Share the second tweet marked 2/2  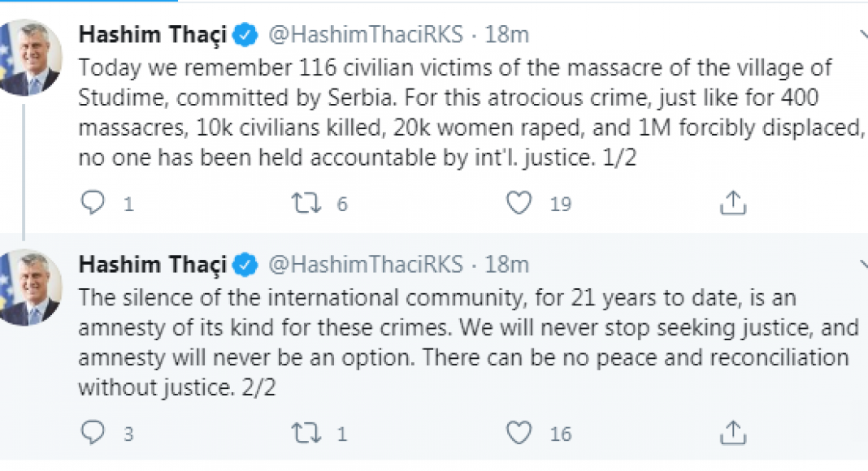tap(733, 433)
